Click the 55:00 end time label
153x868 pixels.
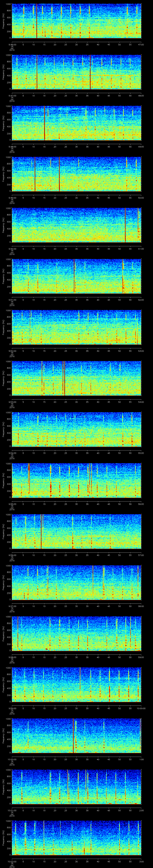141,453
